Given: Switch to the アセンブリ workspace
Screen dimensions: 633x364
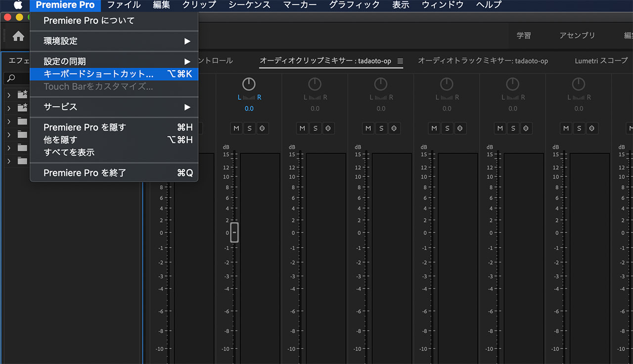Looking at the screenshot, I should [x=577, y=36].
